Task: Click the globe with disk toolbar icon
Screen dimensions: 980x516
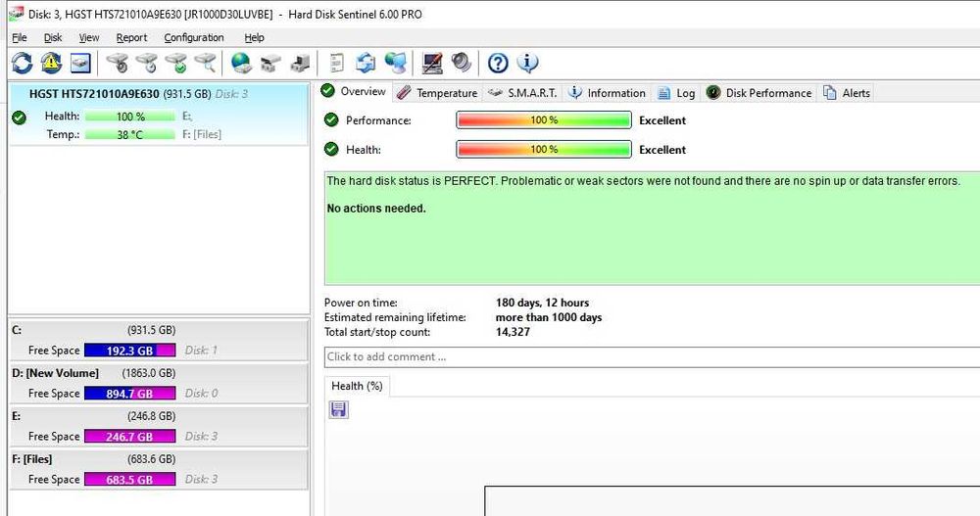Action: click(241, 63)
